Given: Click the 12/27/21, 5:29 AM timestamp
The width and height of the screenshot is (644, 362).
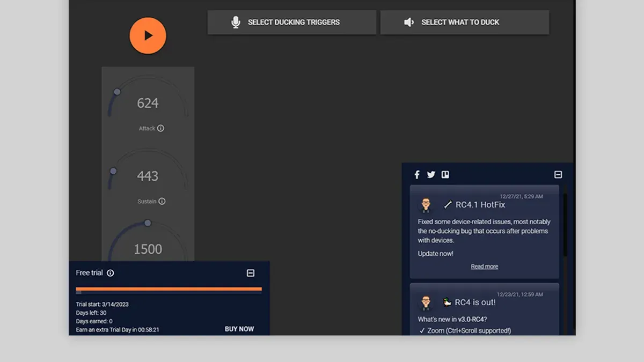Looking at the screenshot, I should click(521, 196).
